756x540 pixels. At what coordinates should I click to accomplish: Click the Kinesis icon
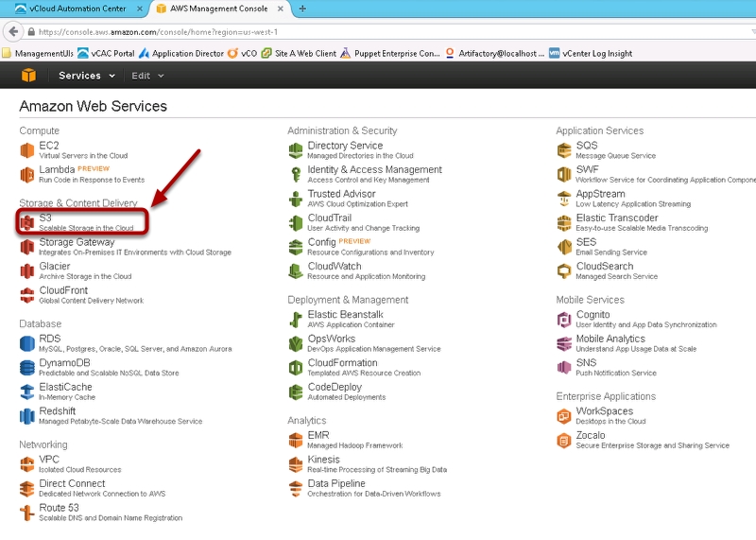click(x=296, y=463)
